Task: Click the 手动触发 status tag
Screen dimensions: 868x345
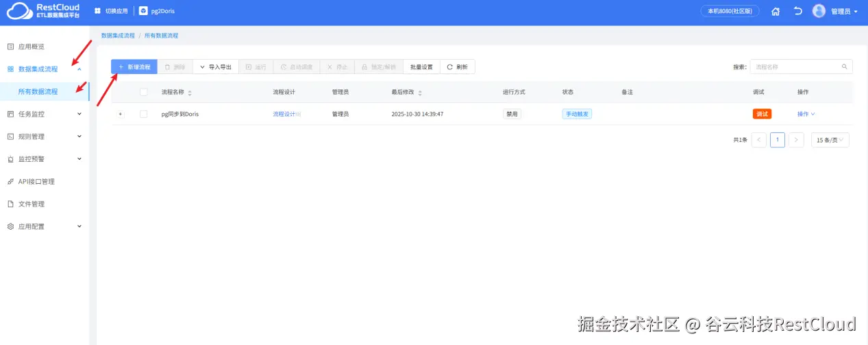Action: [x=577, y=114]
